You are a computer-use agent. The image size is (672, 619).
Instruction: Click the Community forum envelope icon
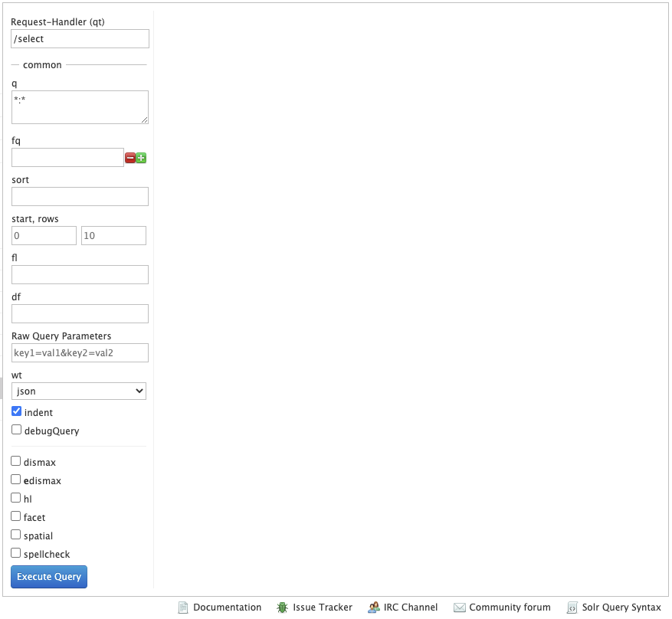pyautogui.click(x=460, y=608)
